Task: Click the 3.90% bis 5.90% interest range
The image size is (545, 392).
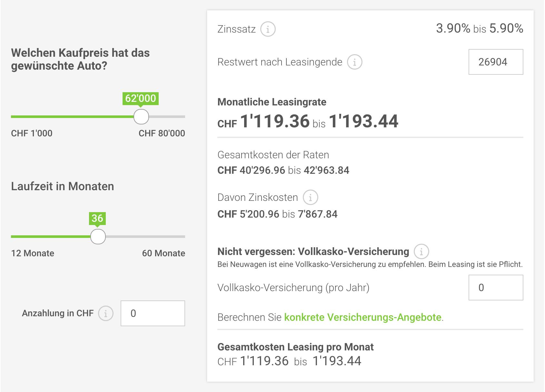Action: point(480,28)
